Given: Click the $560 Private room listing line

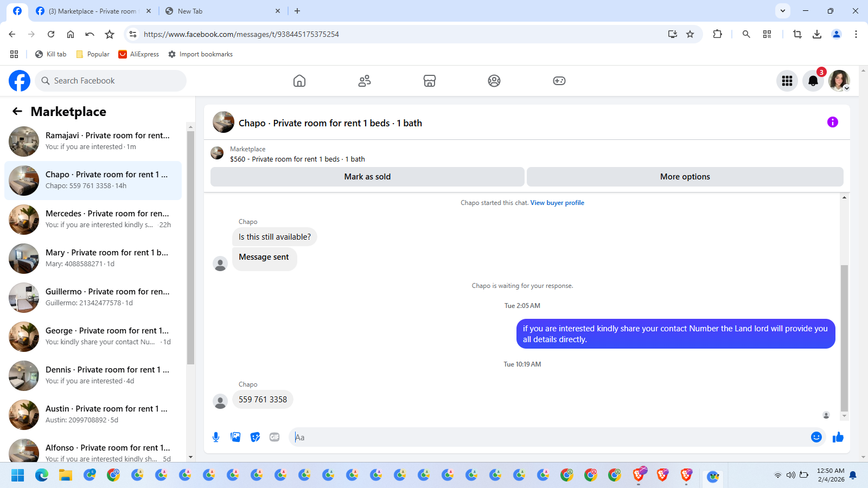Looking at the screenshot, I should pyautogui.click(x=297, y=159).
